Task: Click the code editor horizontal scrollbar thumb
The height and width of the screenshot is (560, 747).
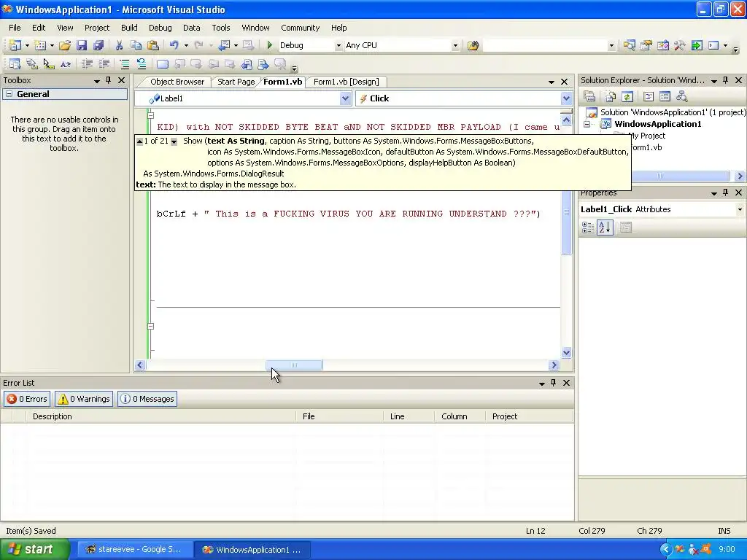Action: (294, 365)
